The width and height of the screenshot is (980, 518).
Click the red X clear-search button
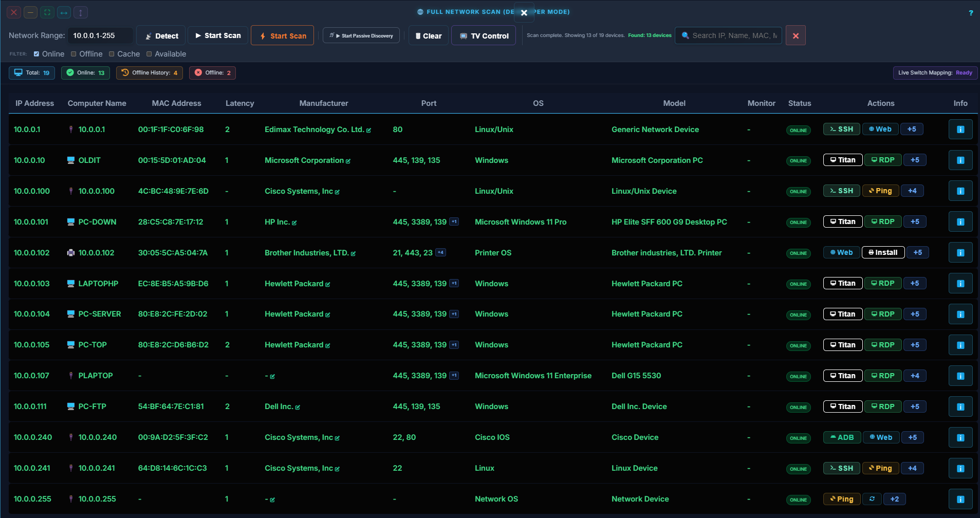[x=796, y=35]
